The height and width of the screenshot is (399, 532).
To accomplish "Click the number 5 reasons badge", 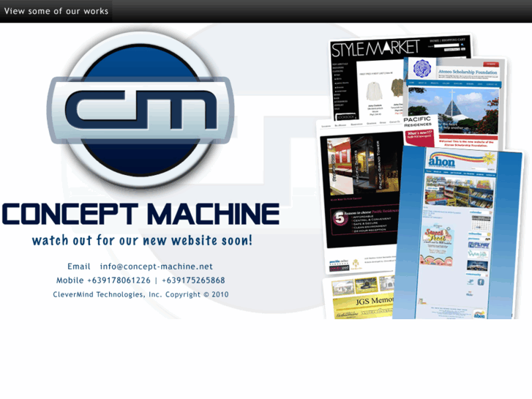I will 340,218.
